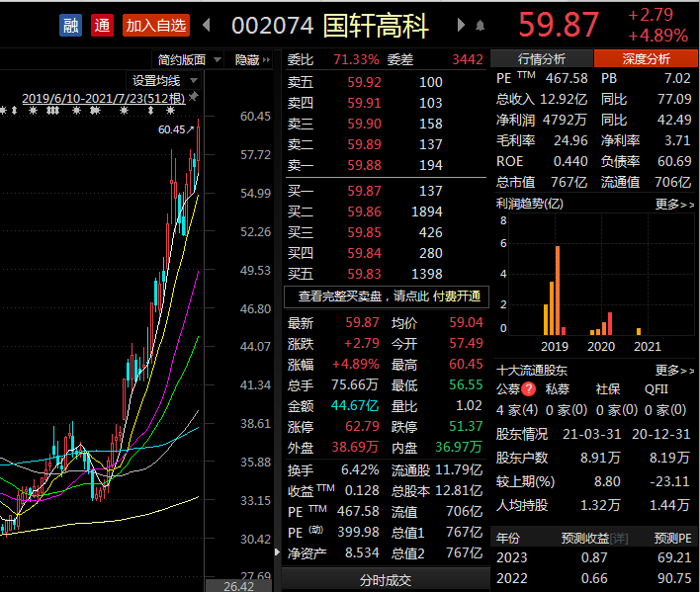Click the 2023 forecast row

pyautogui.click(x=594, y=557)
